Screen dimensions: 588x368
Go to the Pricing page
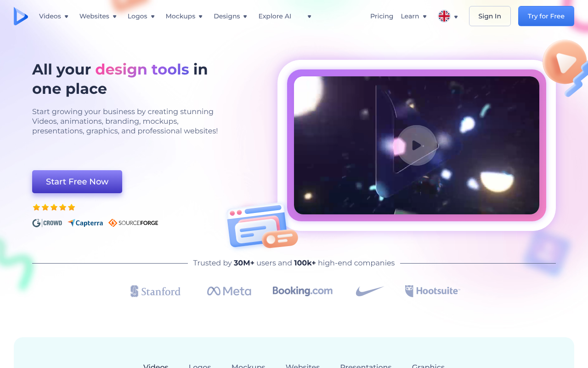pyautogui.click(x=382, y=16)
